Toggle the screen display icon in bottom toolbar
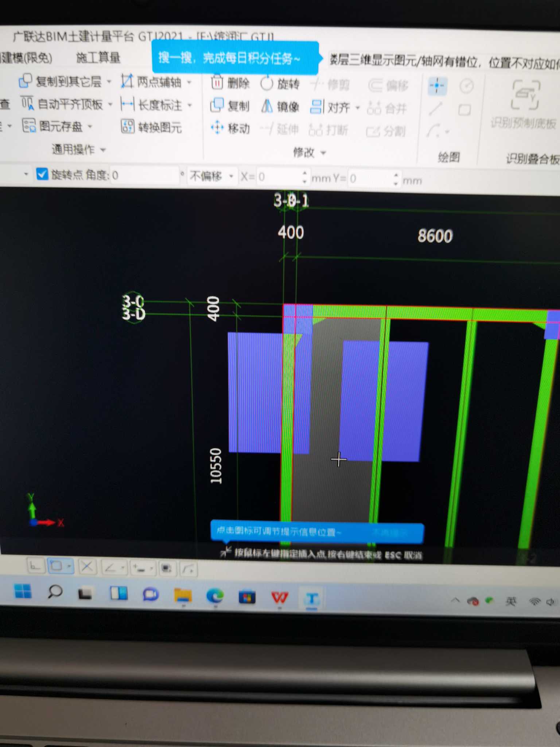The image size is (560, 747). 167,568
